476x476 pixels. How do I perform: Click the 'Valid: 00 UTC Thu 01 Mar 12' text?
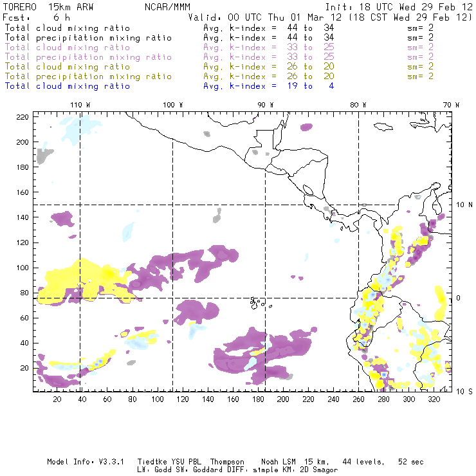(x=265, y=17)
